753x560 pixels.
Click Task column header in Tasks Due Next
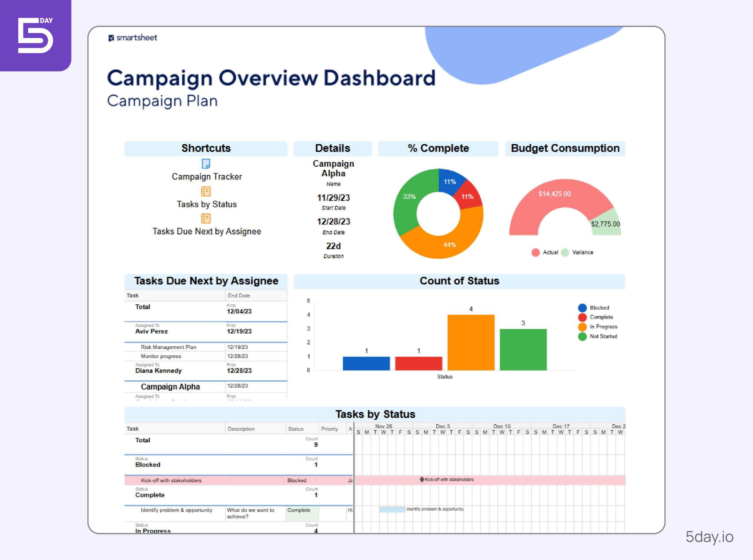[x=175, y=296]
